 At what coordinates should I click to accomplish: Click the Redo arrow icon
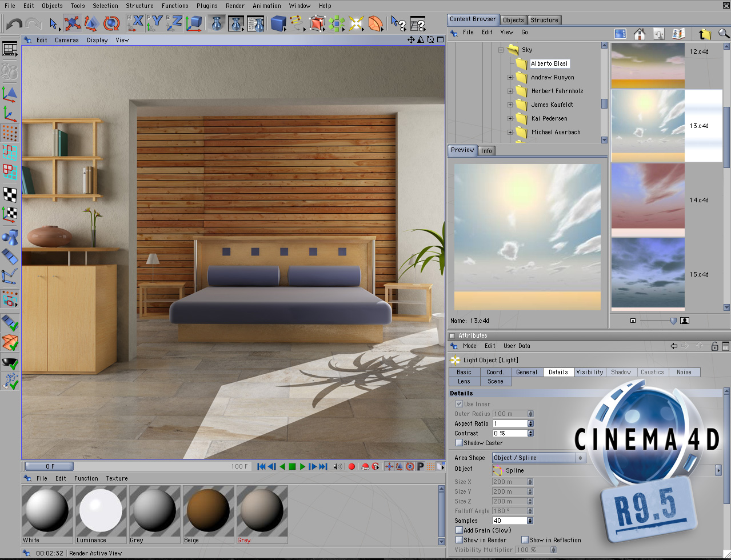pyautogui.click(x=33, y=24)
